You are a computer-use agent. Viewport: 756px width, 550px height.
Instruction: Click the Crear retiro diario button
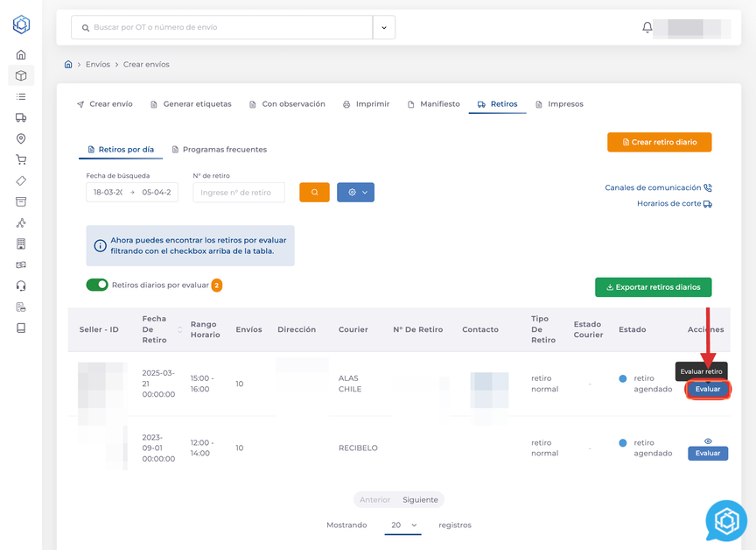click(x=659, y=142)
